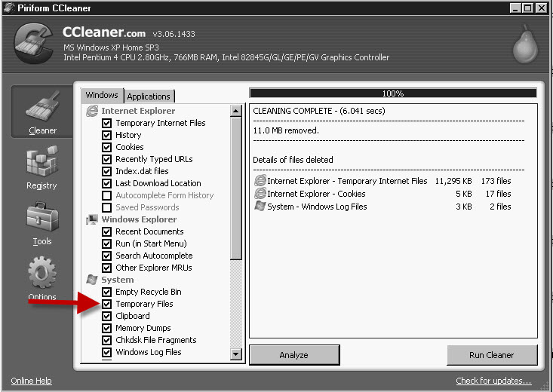Uncheck Other Explorer MRUs
Viewport: 553px width, 392px height.
click(106, 268)
